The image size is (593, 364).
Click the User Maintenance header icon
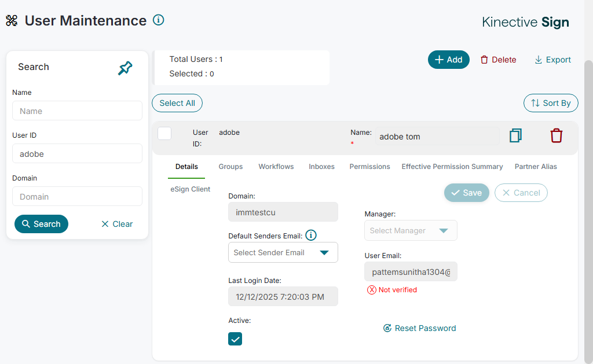click(12, 21)
